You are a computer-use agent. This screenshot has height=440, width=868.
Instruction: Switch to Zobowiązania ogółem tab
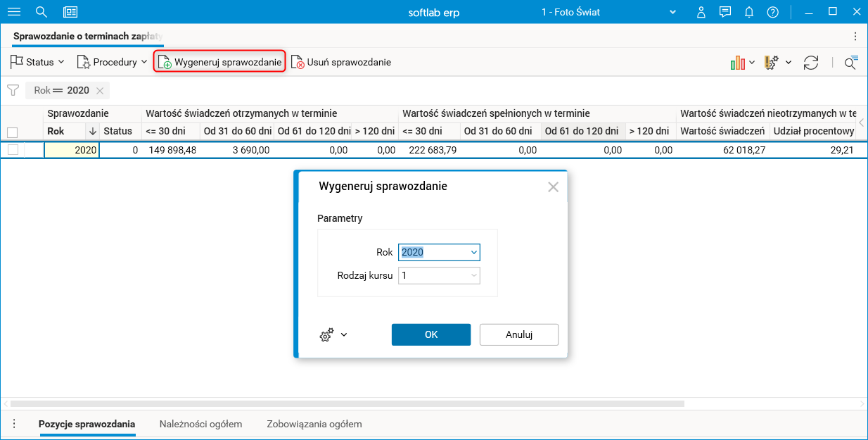pyautogui.click(x=314, y=424)
